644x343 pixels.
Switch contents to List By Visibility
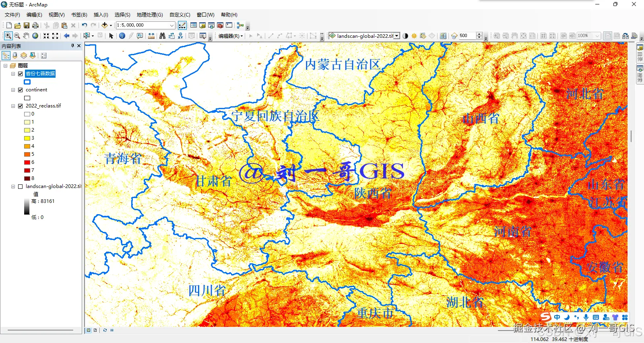pyautogui.click(x=24, y=56)
